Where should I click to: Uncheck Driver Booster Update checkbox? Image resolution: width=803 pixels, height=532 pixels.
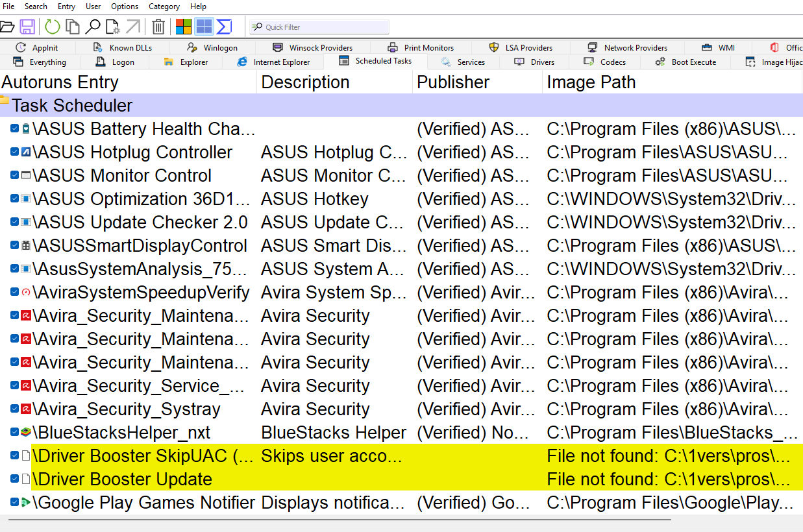(x=15, y=479)
